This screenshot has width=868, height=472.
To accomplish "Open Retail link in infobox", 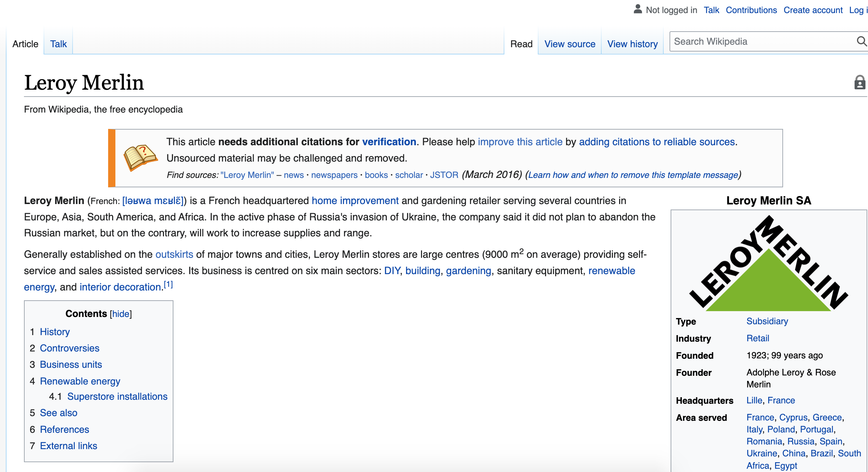I will 758,338.
